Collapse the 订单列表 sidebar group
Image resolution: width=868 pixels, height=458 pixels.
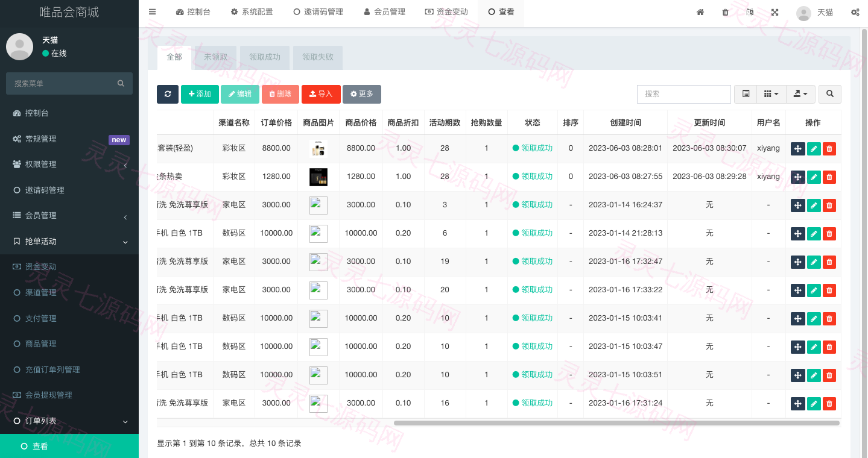(x=69, y=421)
